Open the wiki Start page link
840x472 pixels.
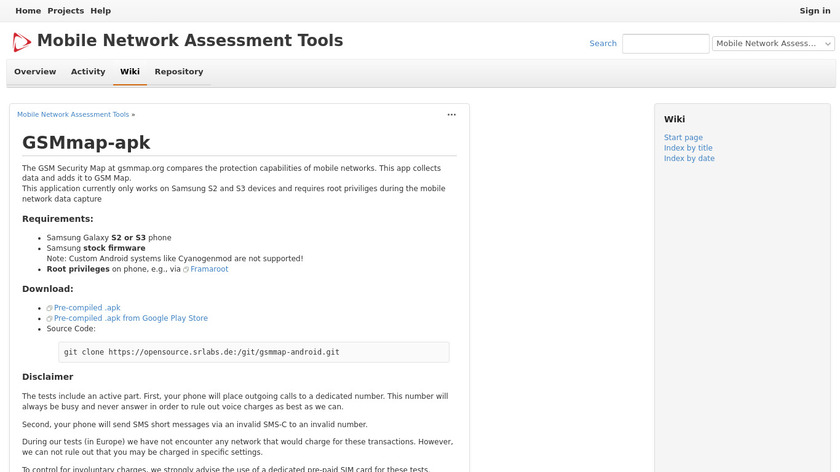coord(683,138)
